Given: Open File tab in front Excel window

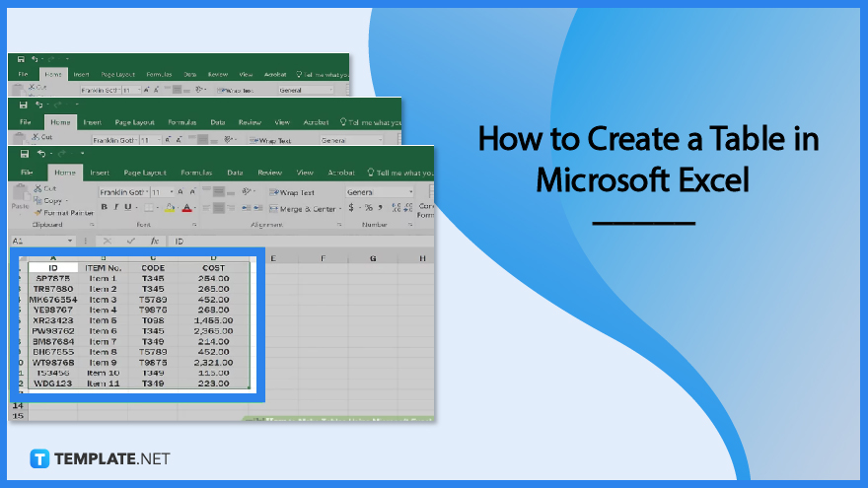Looking at the screenshot, I should [27, 173].
